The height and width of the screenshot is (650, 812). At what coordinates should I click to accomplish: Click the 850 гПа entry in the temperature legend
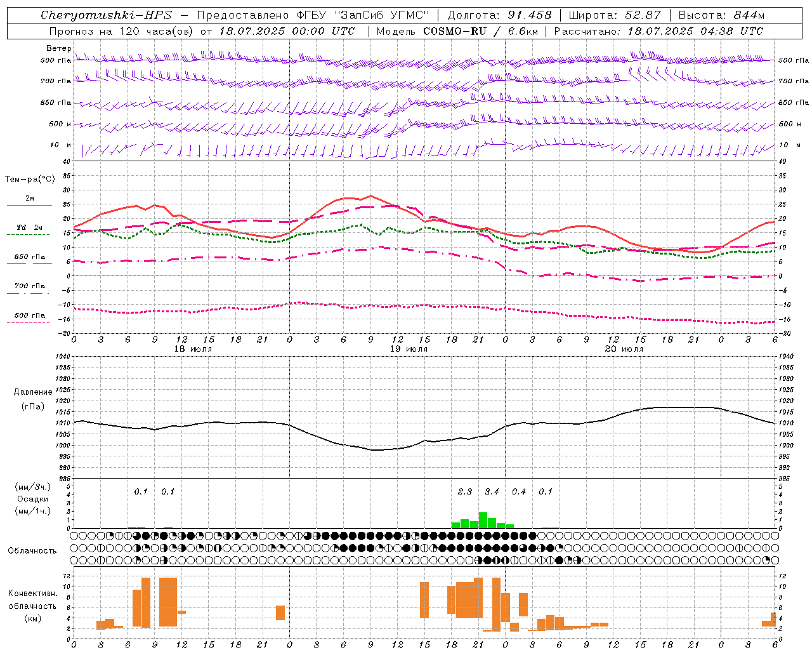[30, 257]
